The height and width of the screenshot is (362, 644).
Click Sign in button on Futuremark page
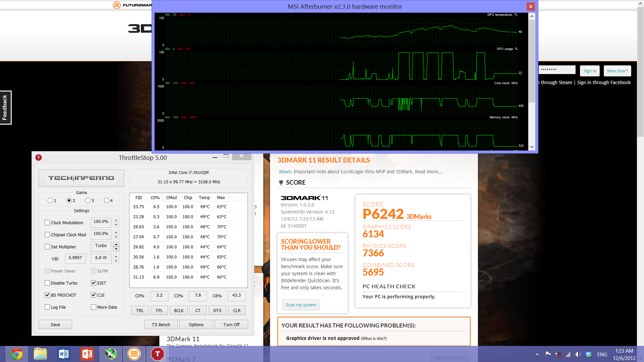point(590,71)
